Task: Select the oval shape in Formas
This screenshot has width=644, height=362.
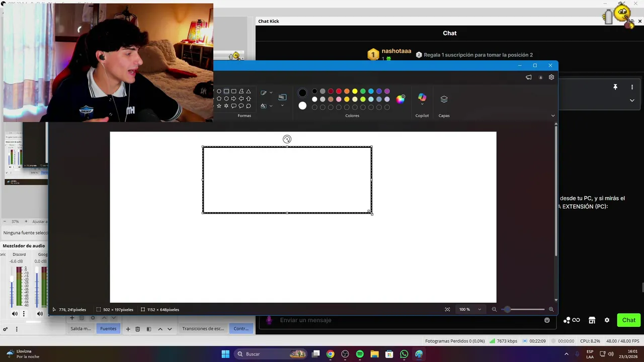Action: tap(219, 91)
